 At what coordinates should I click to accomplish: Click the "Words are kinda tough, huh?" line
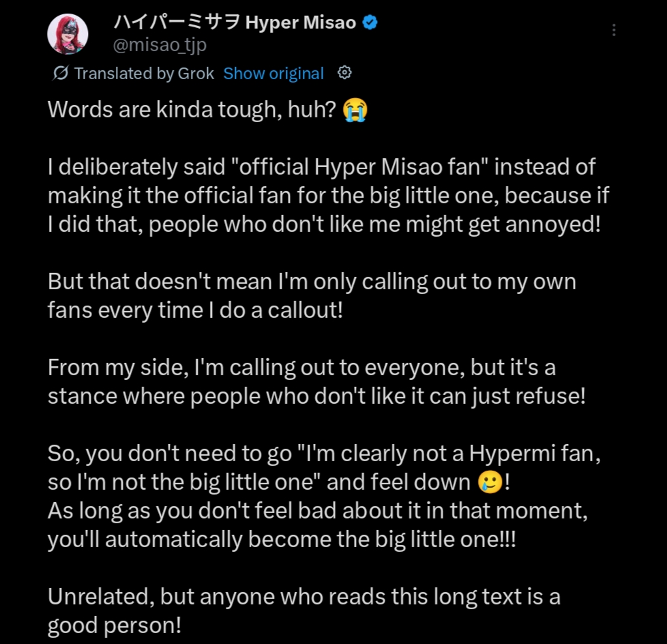pos(192,110)
